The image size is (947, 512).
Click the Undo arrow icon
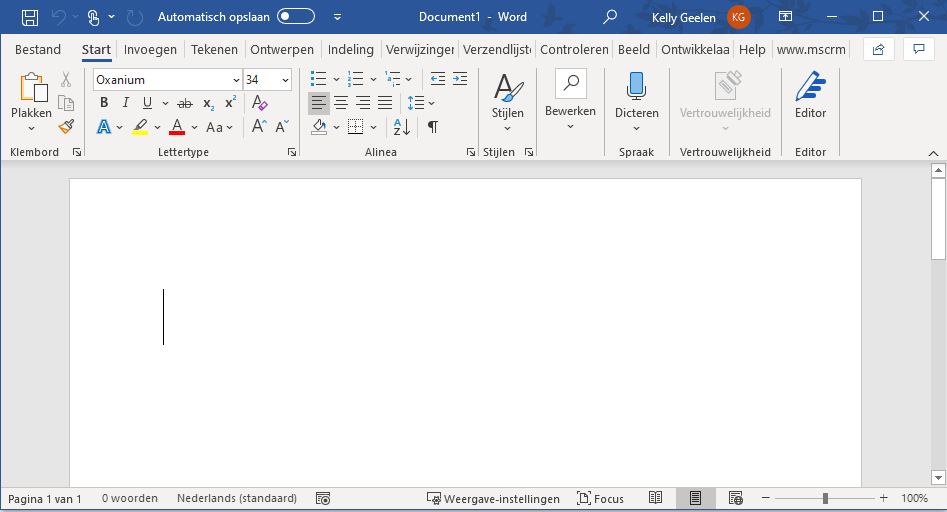click(x=59, y=17)
